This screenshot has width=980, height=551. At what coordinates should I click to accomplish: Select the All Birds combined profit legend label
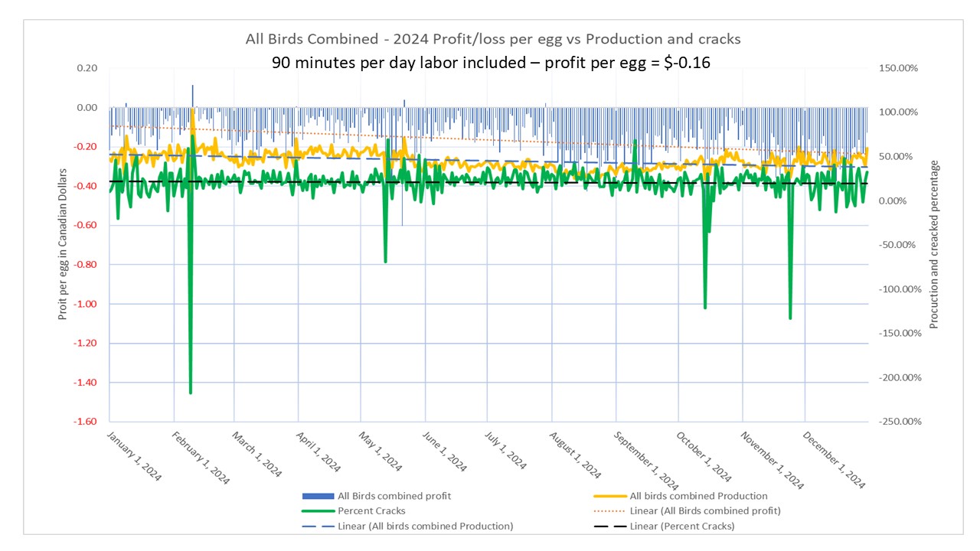[395, 495]
